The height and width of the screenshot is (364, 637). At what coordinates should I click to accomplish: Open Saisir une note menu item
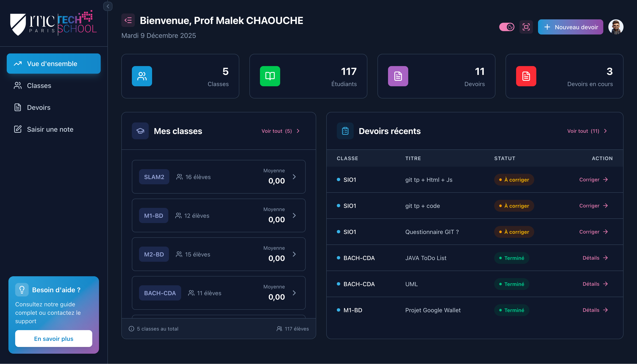(50, 129)
